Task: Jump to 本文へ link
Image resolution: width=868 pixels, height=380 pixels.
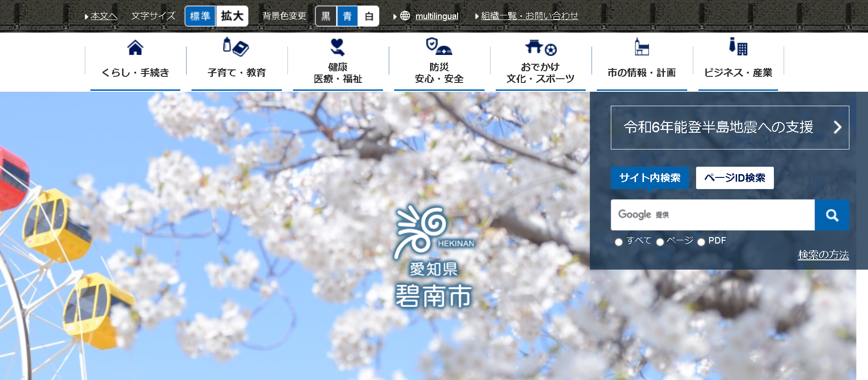Action: (104, 16)
